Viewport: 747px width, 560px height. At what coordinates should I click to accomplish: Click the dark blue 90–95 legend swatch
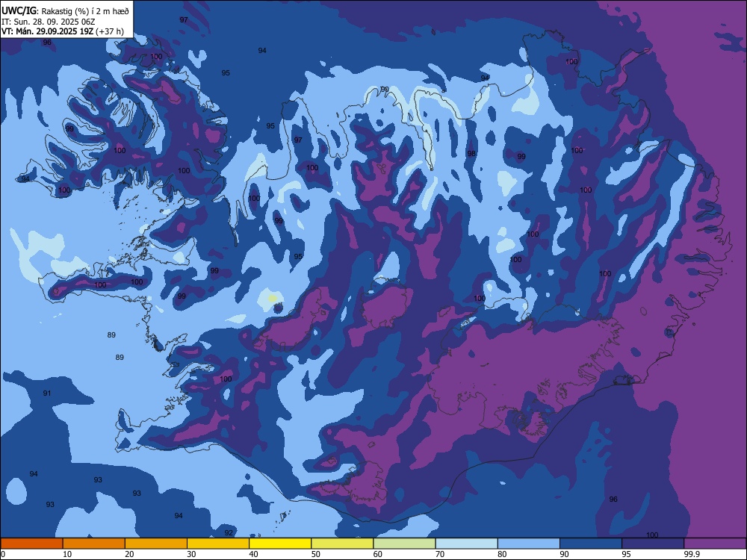[591, 544]
